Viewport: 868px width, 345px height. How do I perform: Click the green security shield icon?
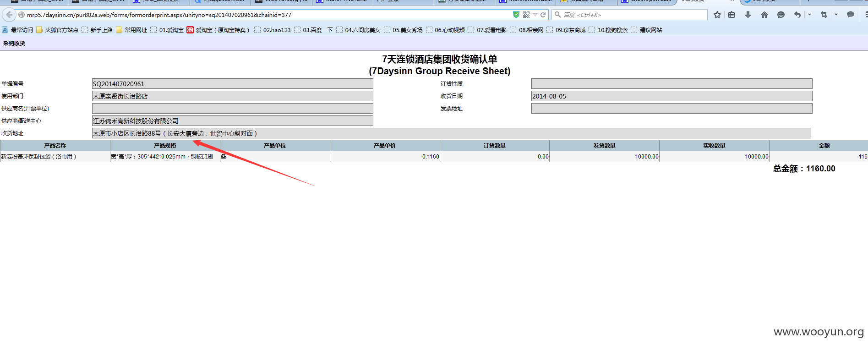[516, 15]
